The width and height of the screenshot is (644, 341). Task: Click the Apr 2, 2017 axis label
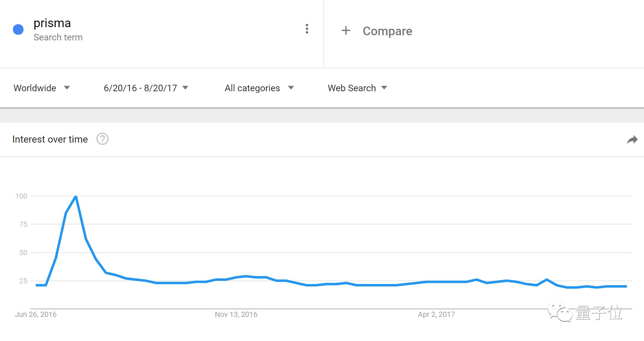[436, 314]
